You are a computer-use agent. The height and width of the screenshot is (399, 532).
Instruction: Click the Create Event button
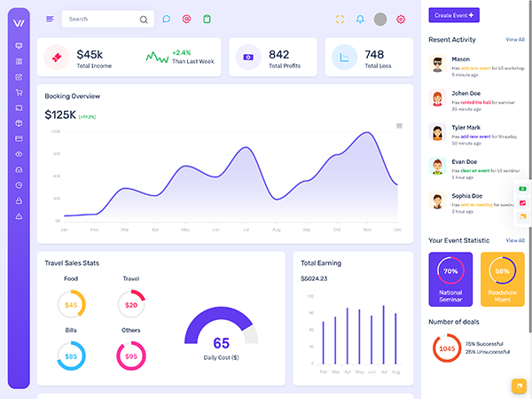point(454,15)
